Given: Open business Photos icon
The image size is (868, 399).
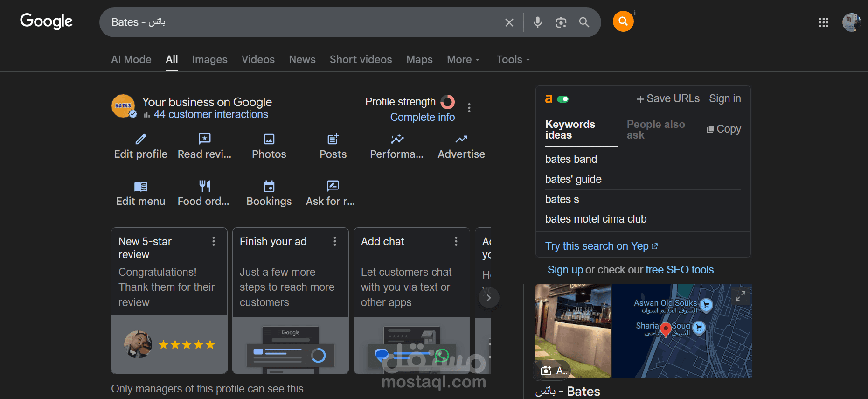Looking at the screenshot, I should pyautogui.click(x=269, y=139).
